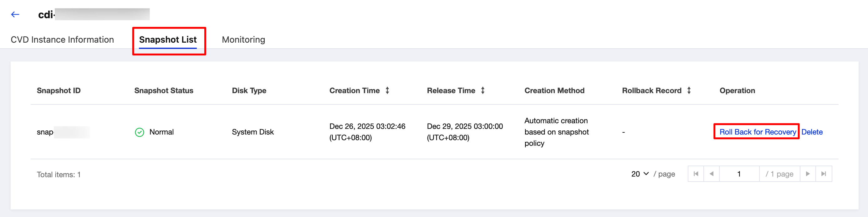Go to previous page arrow
The width and height of the screenshot is (868, 217).
(x=712, y=174)
